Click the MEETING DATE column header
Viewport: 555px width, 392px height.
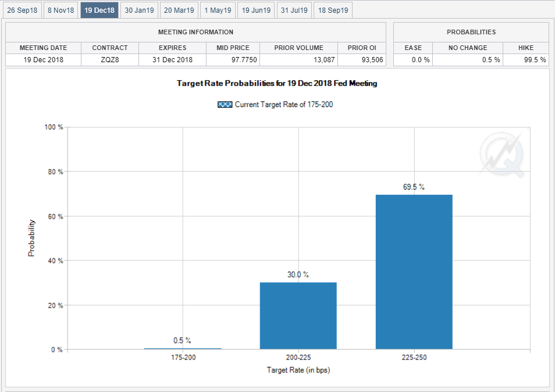click(x=43, y=48)
